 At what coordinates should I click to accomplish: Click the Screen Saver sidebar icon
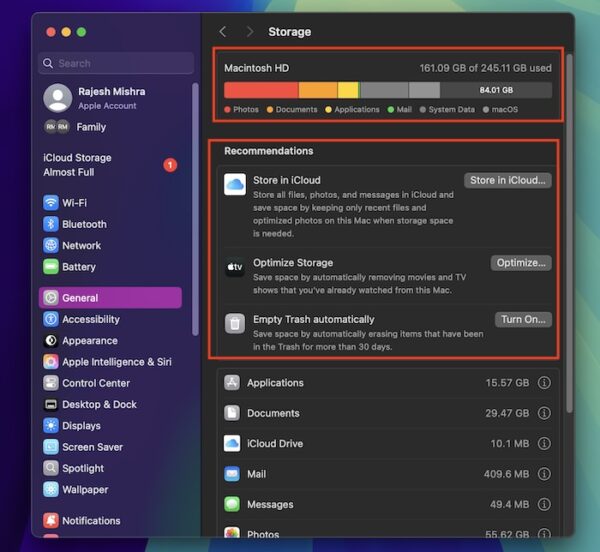coord(51,447)
